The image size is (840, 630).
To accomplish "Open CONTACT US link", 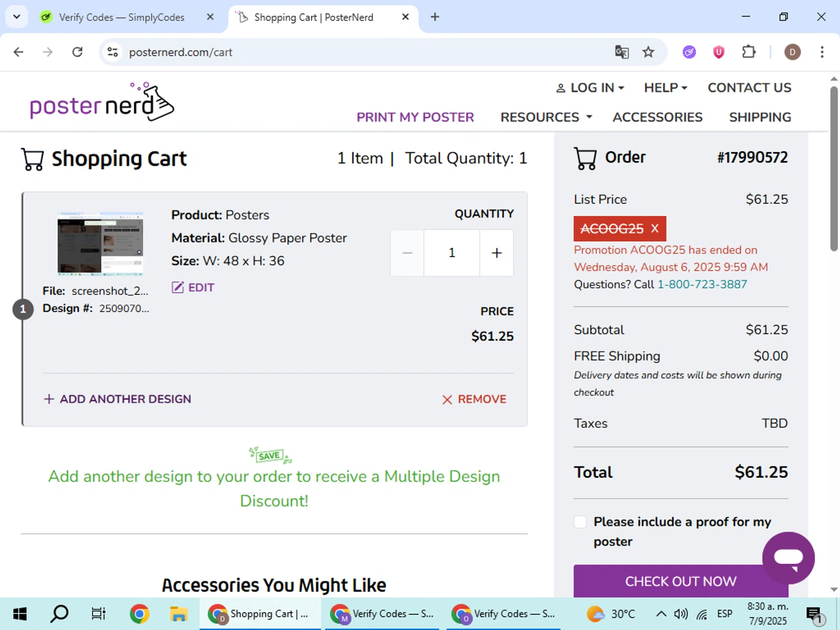I will click(749, 88).
